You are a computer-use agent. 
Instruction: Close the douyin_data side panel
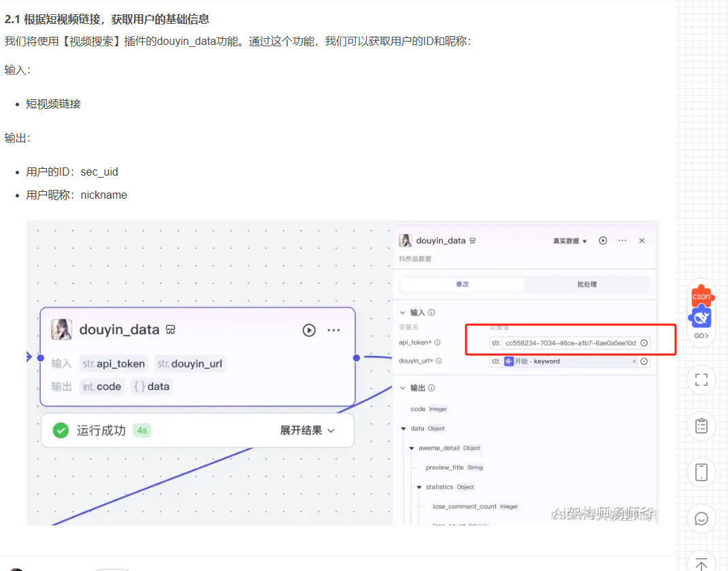[642, 240]
